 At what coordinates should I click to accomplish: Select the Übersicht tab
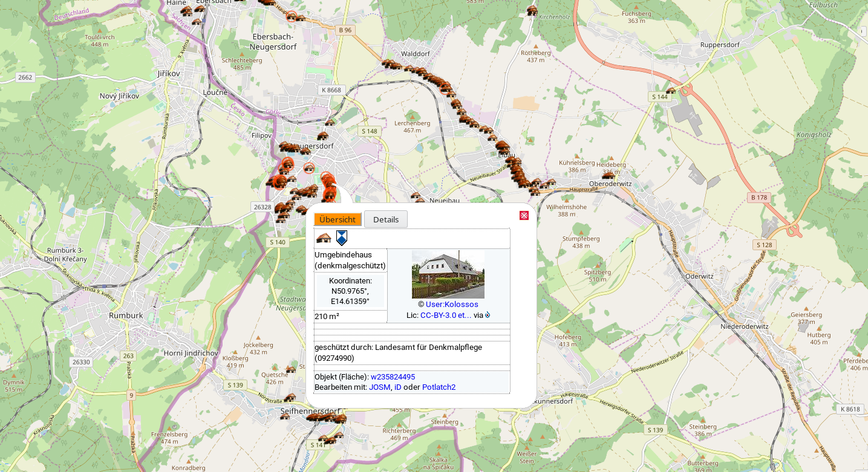tap(338, 219)
